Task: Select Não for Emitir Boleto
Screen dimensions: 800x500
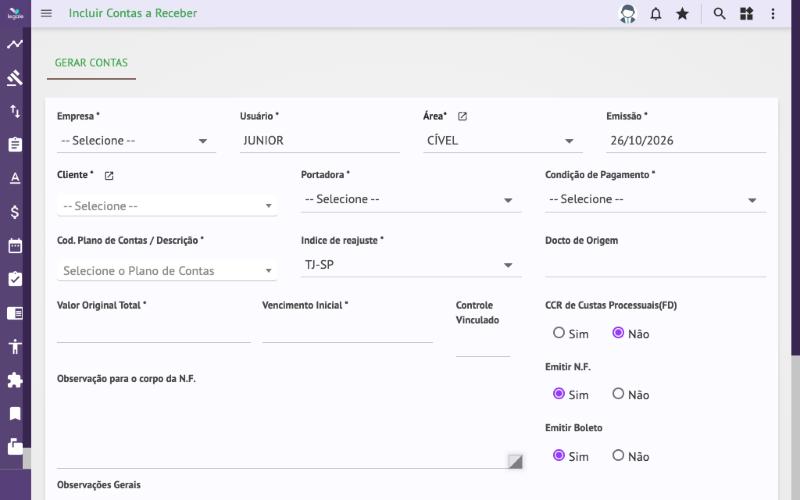Action: tap(618, 455)
